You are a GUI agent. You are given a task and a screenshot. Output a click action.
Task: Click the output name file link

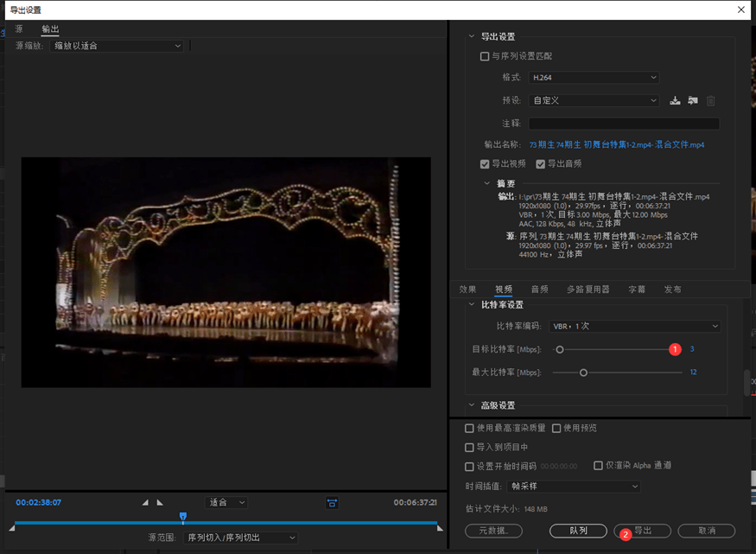[x=616, y=145]
